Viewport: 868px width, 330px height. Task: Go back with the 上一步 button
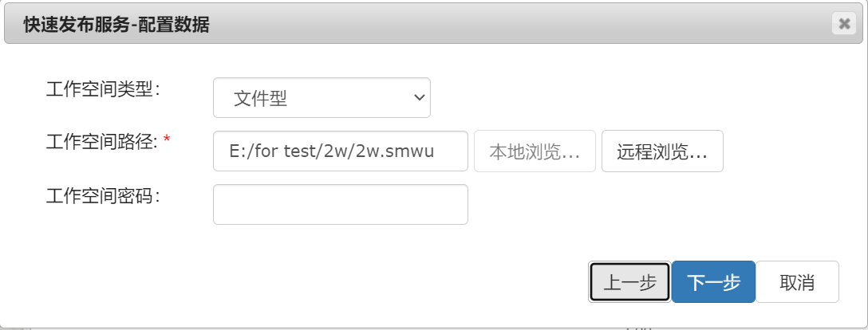coord(630,282)
